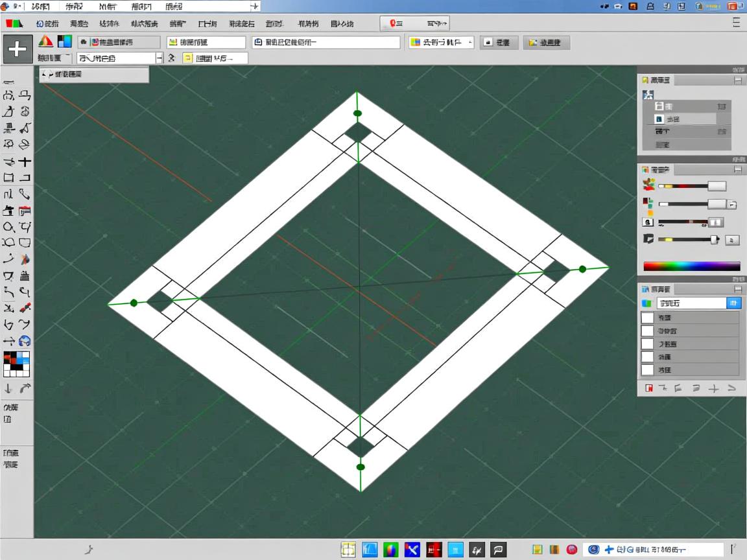Click the red circular icon in the bottom bar
This screenshot has height=560, width=747.
coord(571,550)
